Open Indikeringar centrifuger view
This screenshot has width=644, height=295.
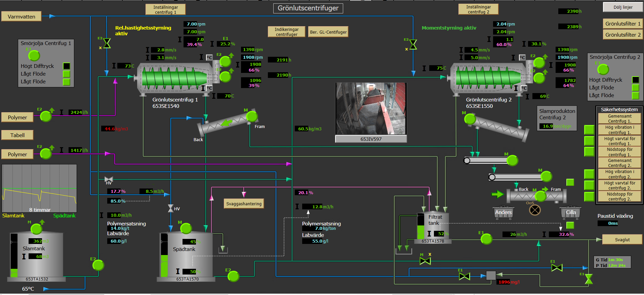(286, 32)
